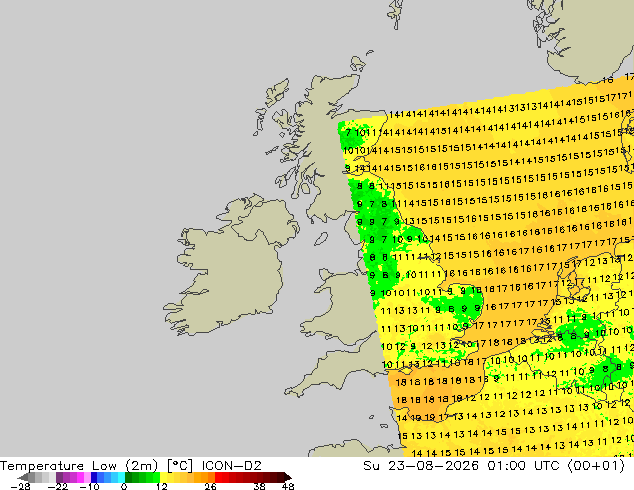634x490 pixels.
Task: Pick the bright yellow legend swatch above 12
Action: coord(163,477)
